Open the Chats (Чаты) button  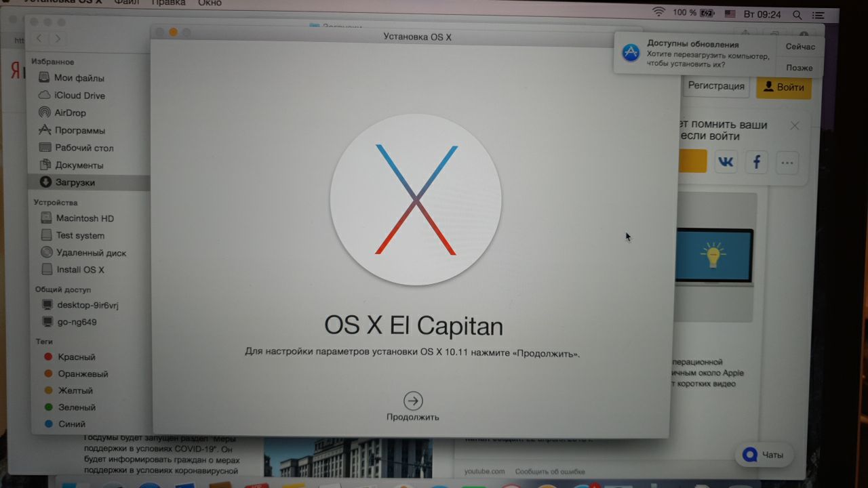tap(763, 455)
